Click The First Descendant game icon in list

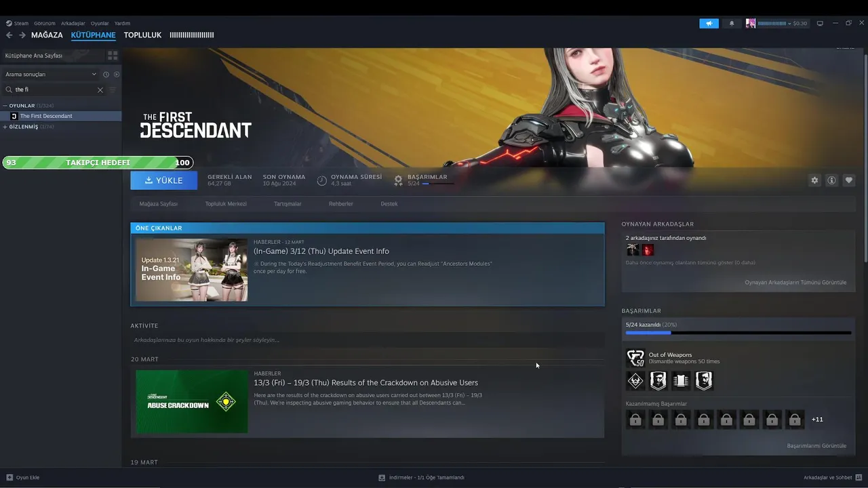coord(14,116)
